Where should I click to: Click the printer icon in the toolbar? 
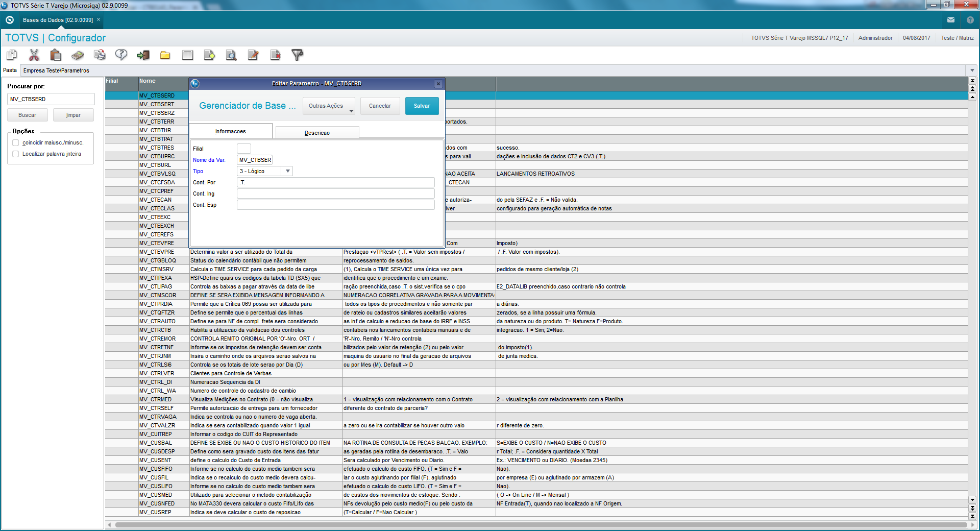pos(100,55)
